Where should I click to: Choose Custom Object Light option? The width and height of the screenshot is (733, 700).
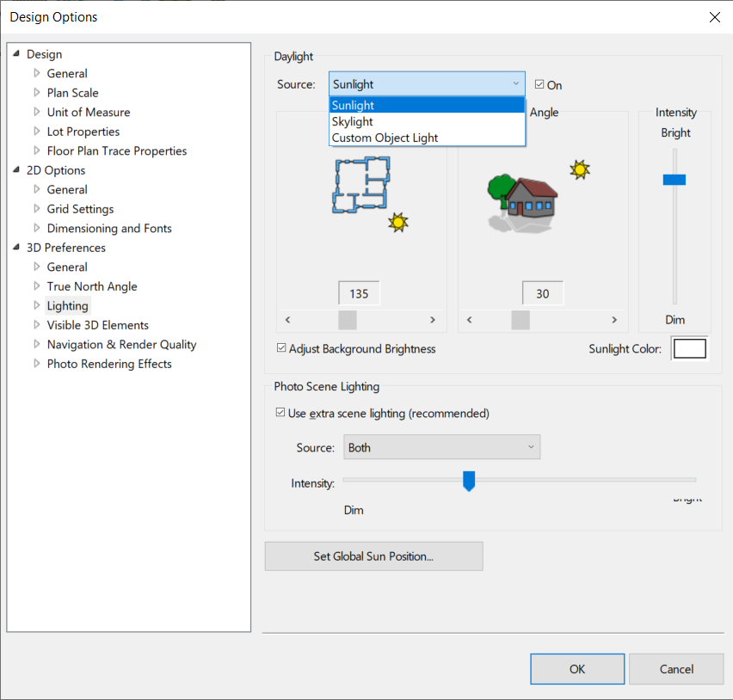[427, 138]
